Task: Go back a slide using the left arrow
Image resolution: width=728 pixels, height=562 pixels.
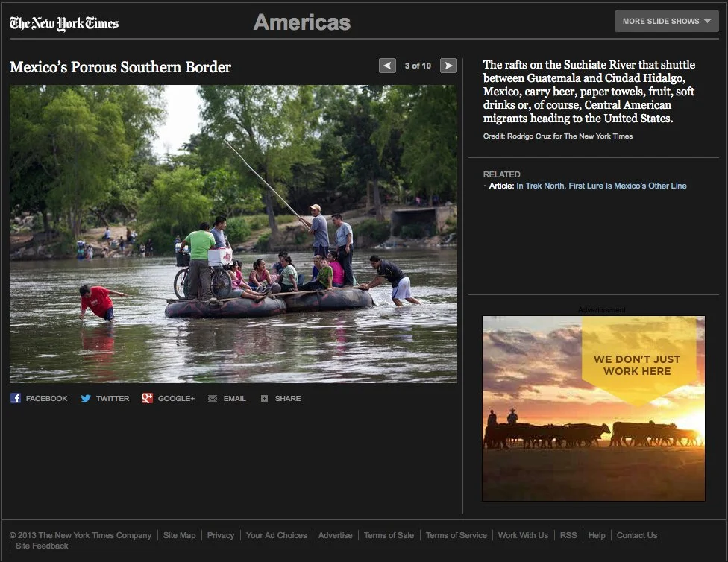Action: coord(387,66)
